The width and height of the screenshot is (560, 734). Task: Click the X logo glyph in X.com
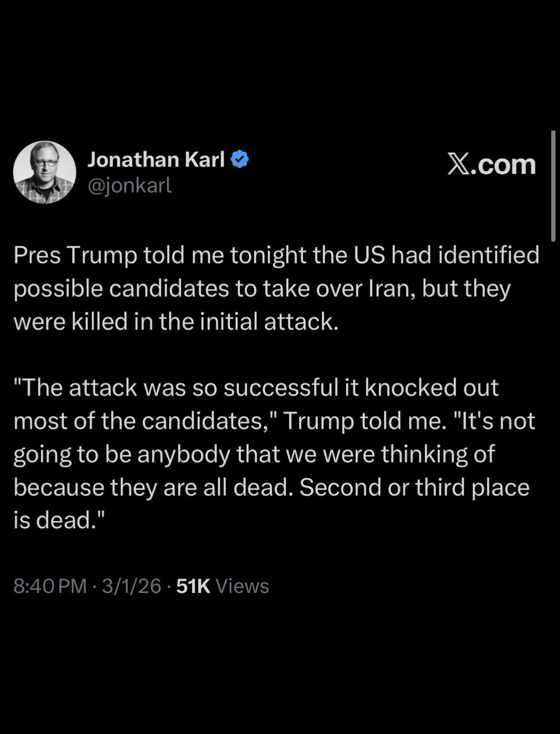click(x=459, y=164)
